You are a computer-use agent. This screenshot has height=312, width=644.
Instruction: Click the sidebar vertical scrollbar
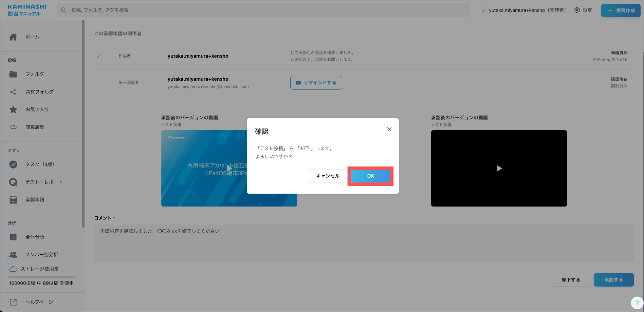point(83,124)
